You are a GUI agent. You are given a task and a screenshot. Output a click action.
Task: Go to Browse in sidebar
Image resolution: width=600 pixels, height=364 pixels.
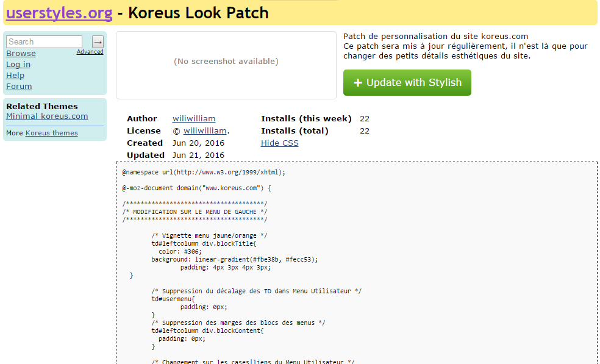click(21, 54)
